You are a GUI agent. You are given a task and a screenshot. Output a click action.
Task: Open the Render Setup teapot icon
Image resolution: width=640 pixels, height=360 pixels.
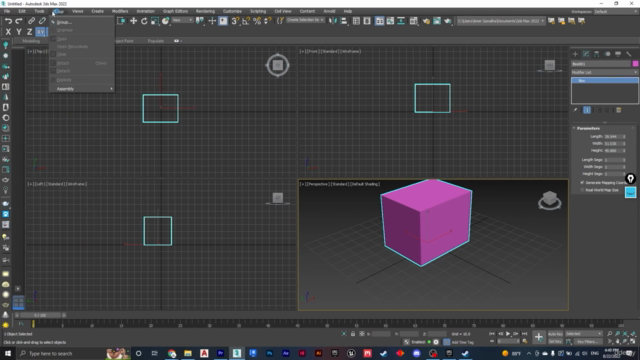426,21
